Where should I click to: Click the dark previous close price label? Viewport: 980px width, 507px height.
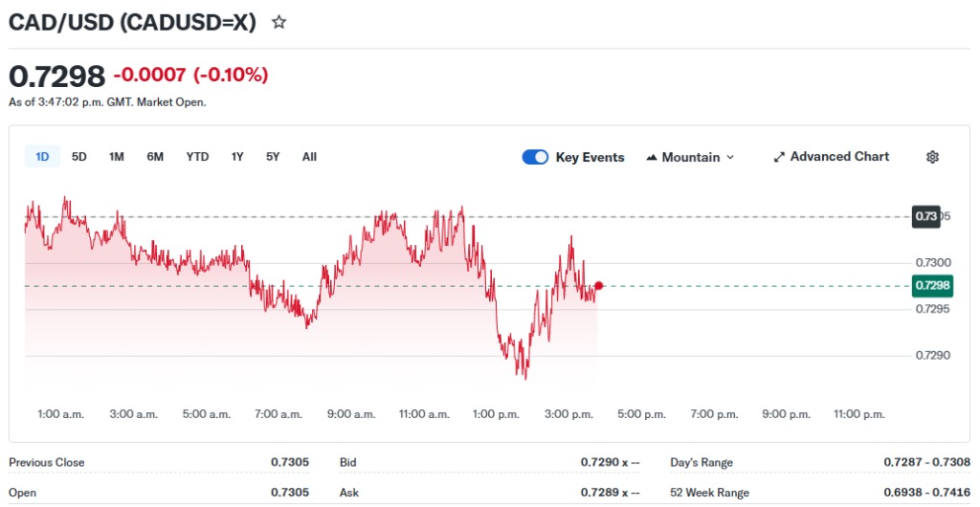click(x=926, y=216)
